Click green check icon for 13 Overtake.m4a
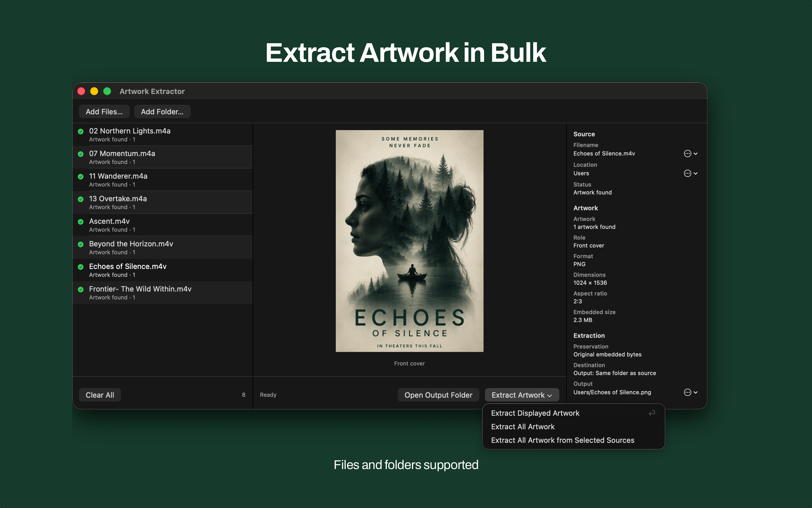Image resolution: width=812 pixels, height=508 pixels. [81, 199]
